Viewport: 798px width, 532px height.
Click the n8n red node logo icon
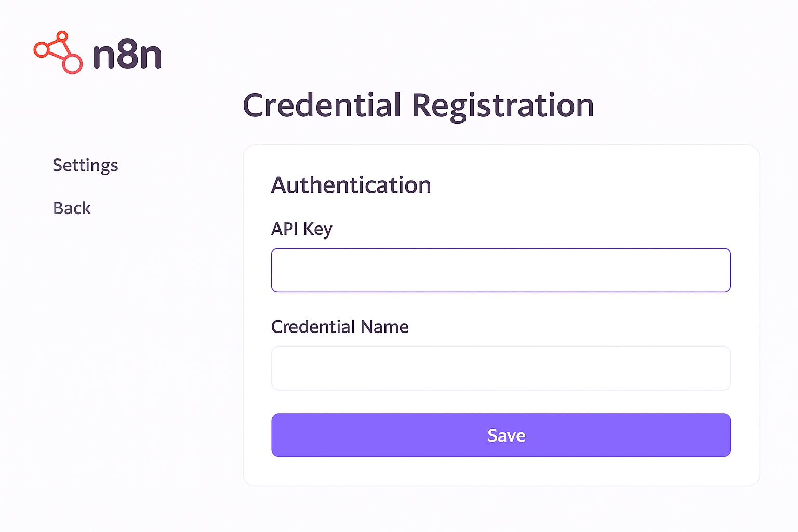58,52
